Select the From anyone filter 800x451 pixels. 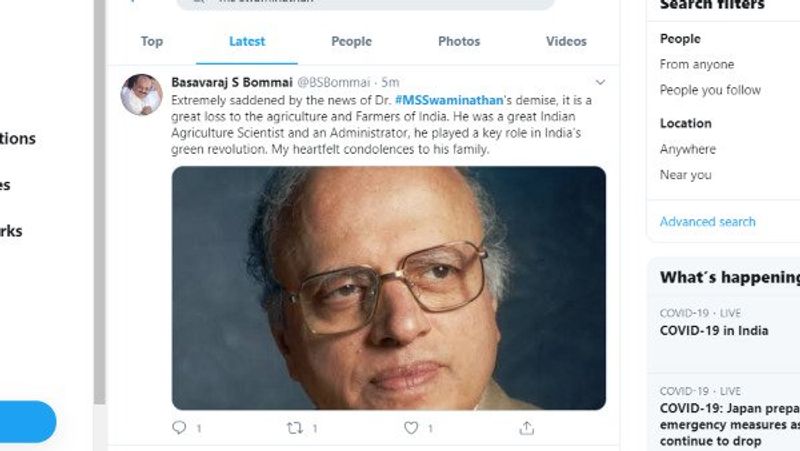697,64
